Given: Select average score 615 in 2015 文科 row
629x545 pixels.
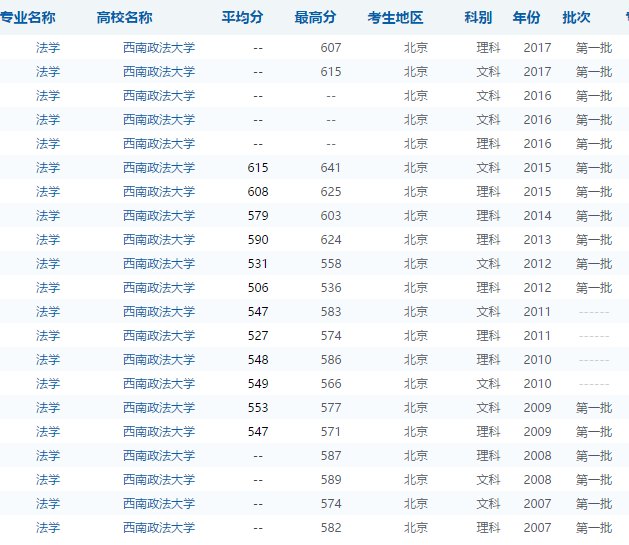Looking at the screenshot, I should pyautogui.click(x=258, y=168).
